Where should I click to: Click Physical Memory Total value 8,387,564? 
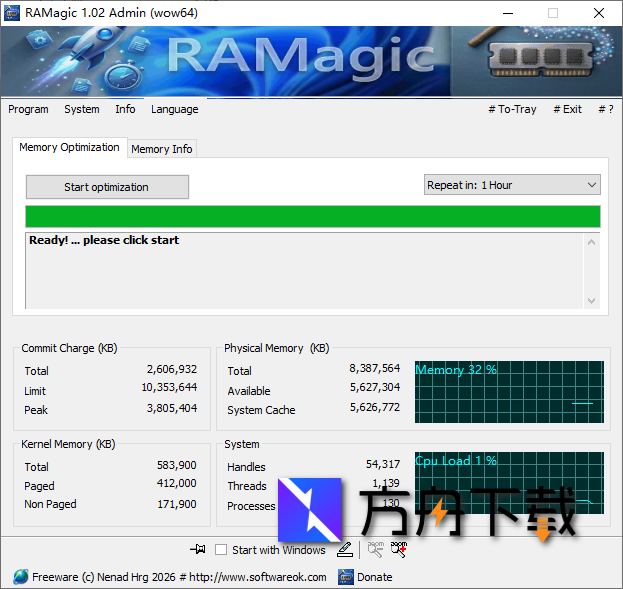tap(375, 368)
